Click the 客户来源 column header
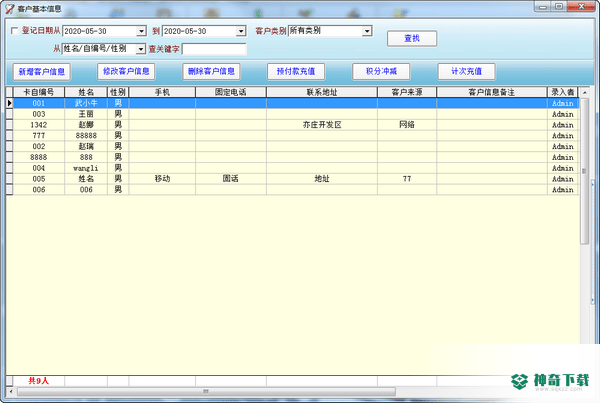The height and width of the screenshot is (403, 600). (x=407, y=92)
